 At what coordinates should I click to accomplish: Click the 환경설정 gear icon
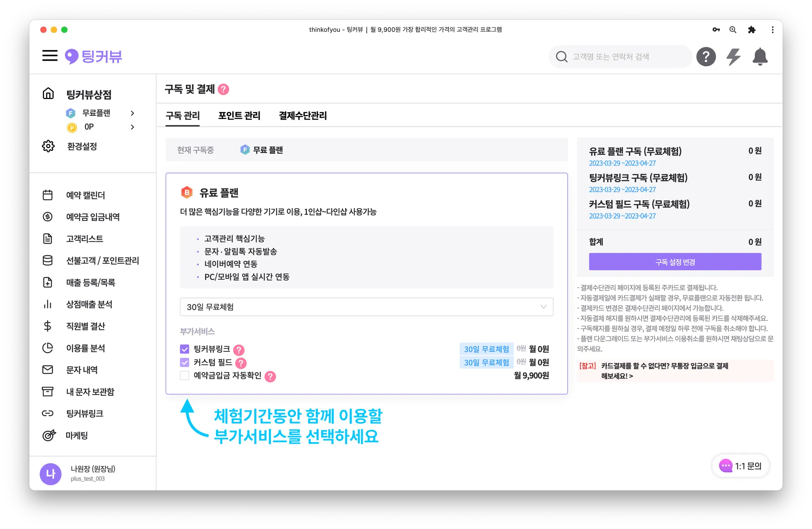[48, 146]
